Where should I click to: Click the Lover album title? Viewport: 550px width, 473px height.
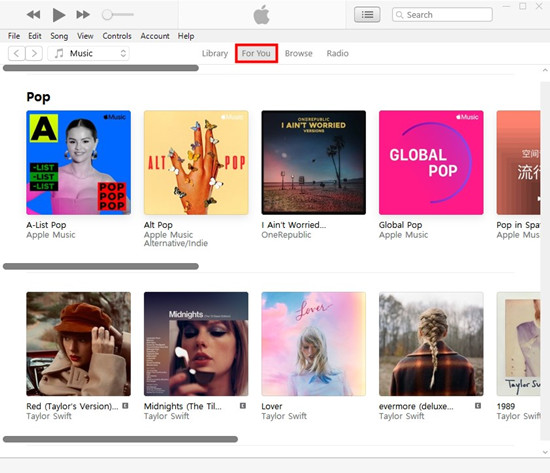[x=271, y=406]
